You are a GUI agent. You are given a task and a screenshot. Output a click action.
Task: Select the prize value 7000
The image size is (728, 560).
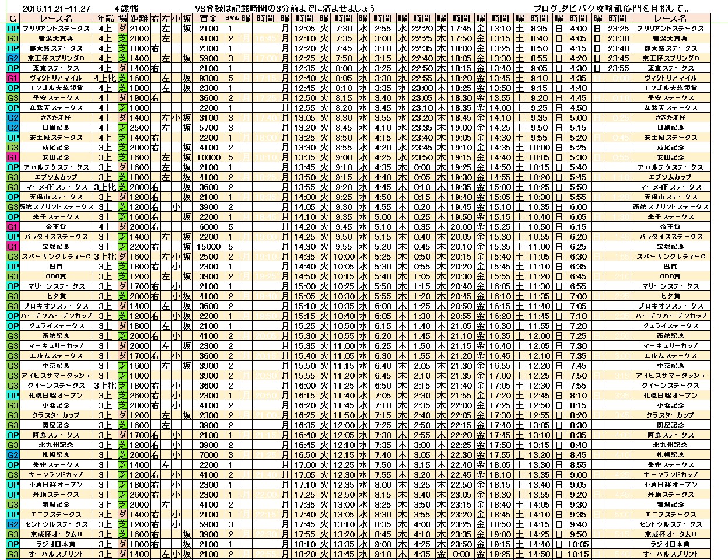[208, 455]
